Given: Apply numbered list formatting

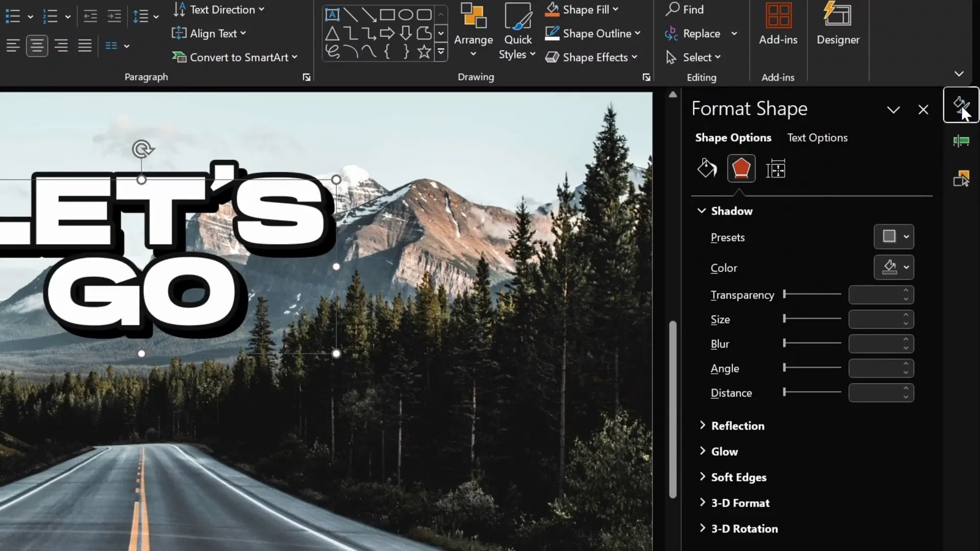Looking at the screenshot, I should point(50,17).
